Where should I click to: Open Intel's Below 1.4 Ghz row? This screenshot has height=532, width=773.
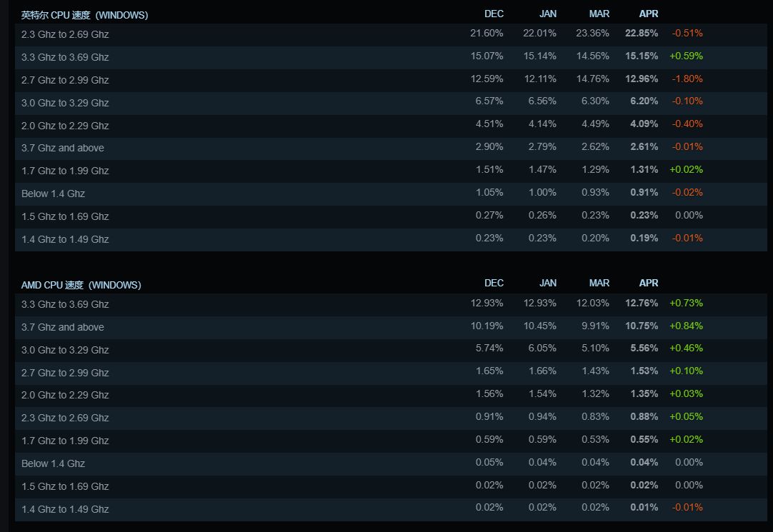point(53,194)
